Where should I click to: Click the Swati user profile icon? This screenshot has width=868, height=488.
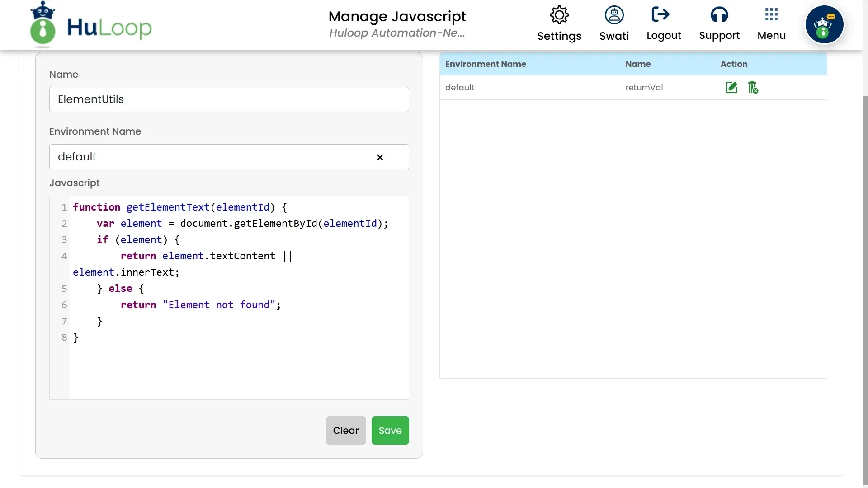614,15
